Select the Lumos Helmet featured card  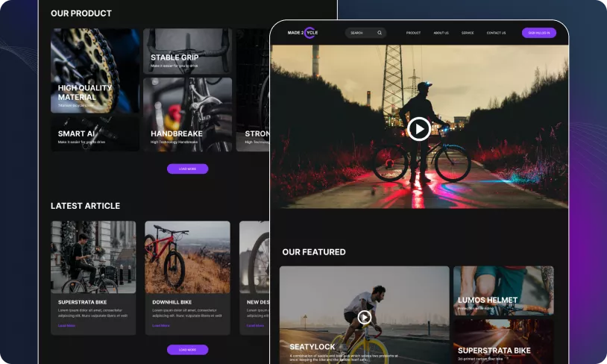(x=503, y=291)
